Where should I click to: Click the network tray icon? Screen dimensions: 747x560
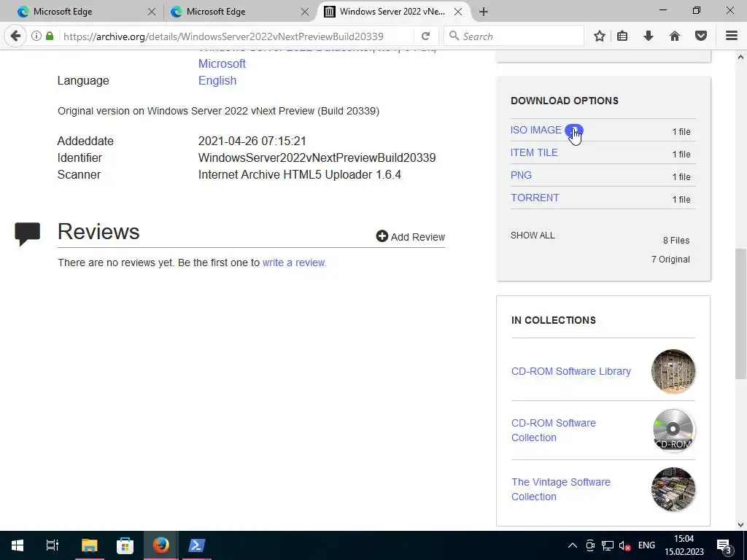point(608,545)
